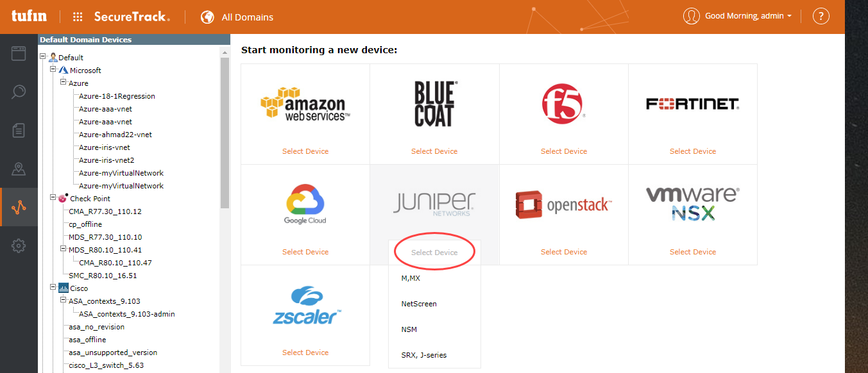Collapse the Microsoft tree node
The image size is (868, 373).
click(53, 69)
